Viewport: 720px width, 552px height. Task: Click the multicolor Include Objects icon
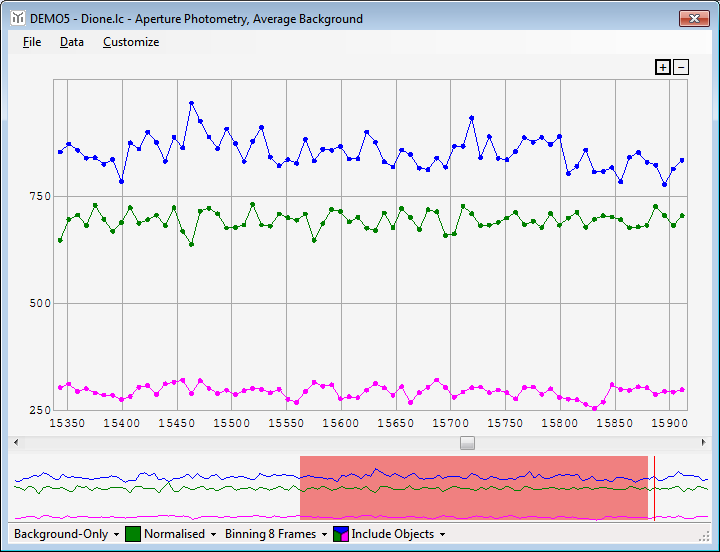coord(340,534)
